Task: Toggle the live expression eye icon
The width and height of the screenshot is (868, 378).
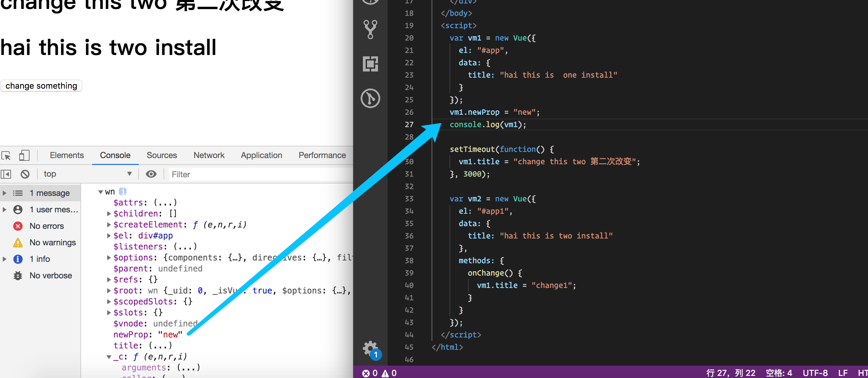Action: coord(151,174)
